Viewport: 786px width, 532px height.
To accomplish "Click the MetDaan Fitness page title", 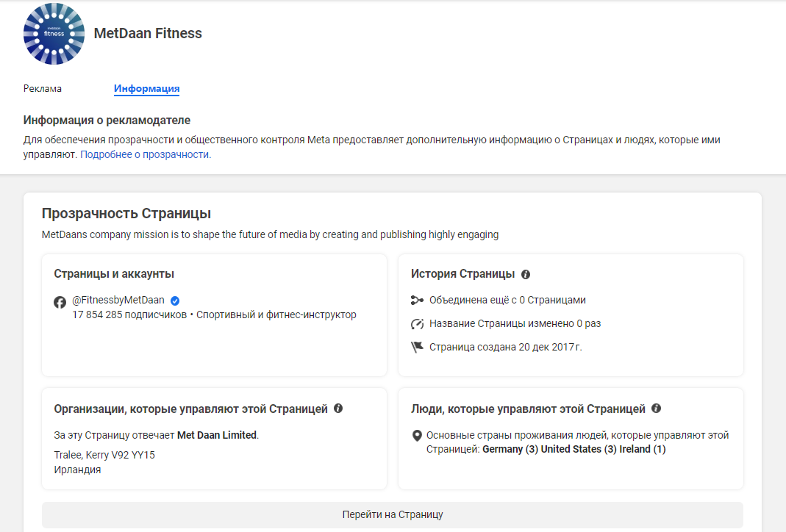I will pos(148,33).
